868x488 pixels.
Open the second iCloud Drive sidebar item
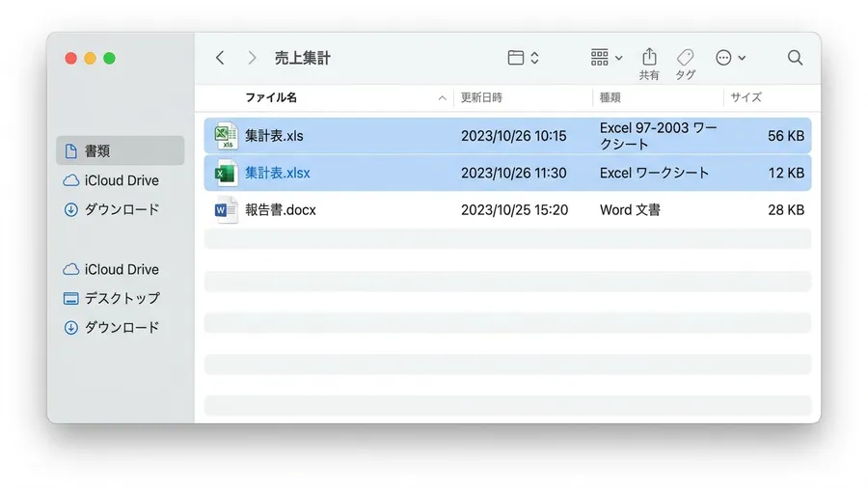(x=111, y=269)
